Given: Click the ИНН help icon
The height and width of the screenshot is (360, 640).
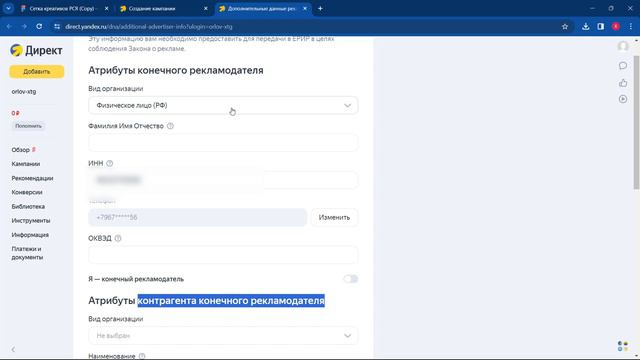Looking at the screenshot, I should (x=109, y=163).
